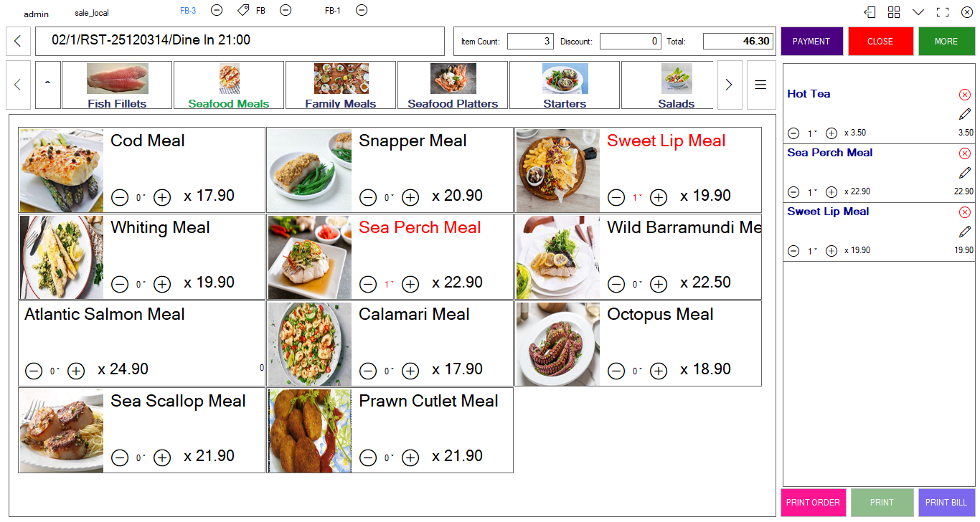Click the Discount input field
The image size is (980, 522).
pyautogui.click(x=631, y=42)
